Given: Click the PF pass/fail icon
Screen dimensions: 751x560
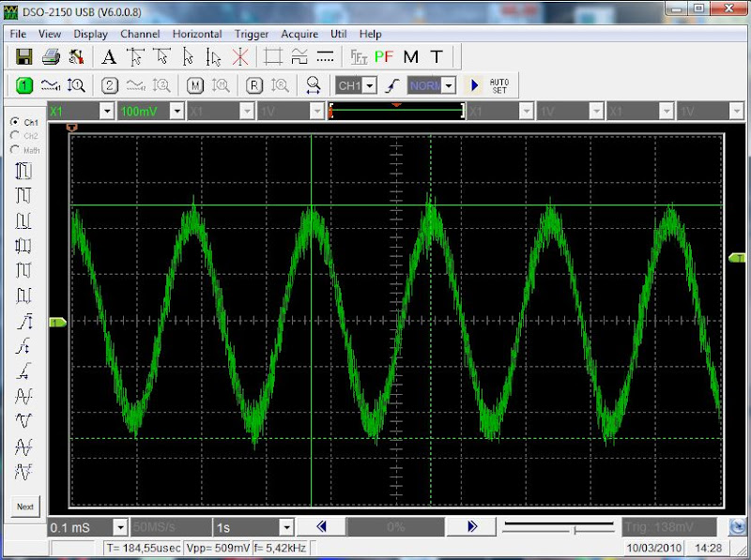Looking at the screenshot, I should [384, 57].
